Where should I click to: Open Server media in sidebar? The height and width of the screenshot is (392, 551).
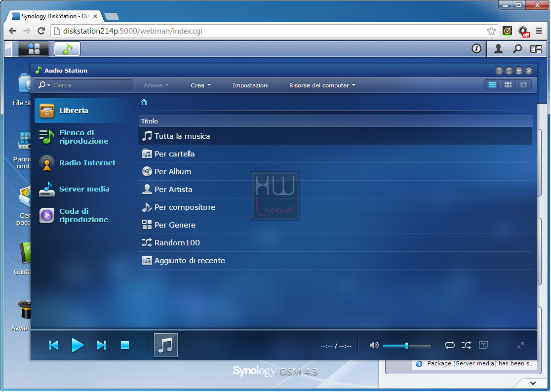83,189
